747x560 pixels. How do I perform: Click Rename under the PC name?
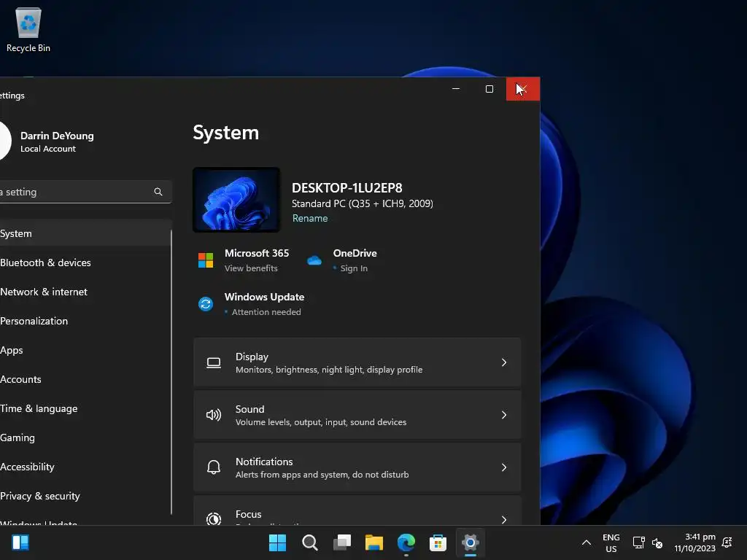pyautogui.click(x=309, y=218)
